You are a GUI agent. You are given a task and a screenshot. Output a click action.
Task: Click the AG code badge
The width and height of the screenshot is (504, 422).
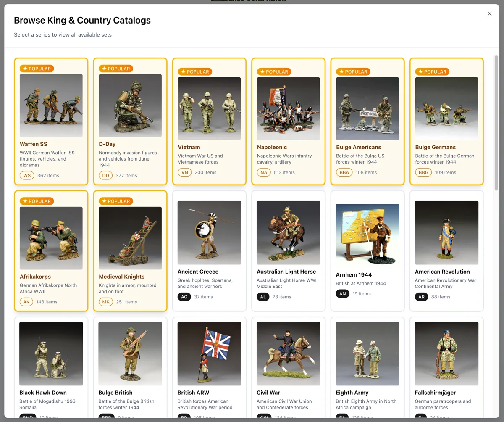tap(184, 297)
